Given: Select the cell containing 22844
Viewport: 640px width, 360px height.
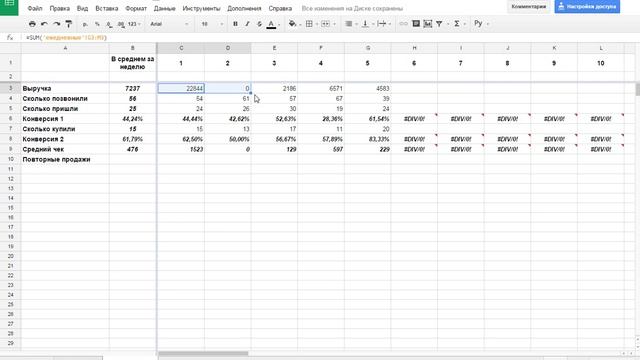Looking at the screenshot, I should pyautogui.click(x=181, y=88).
